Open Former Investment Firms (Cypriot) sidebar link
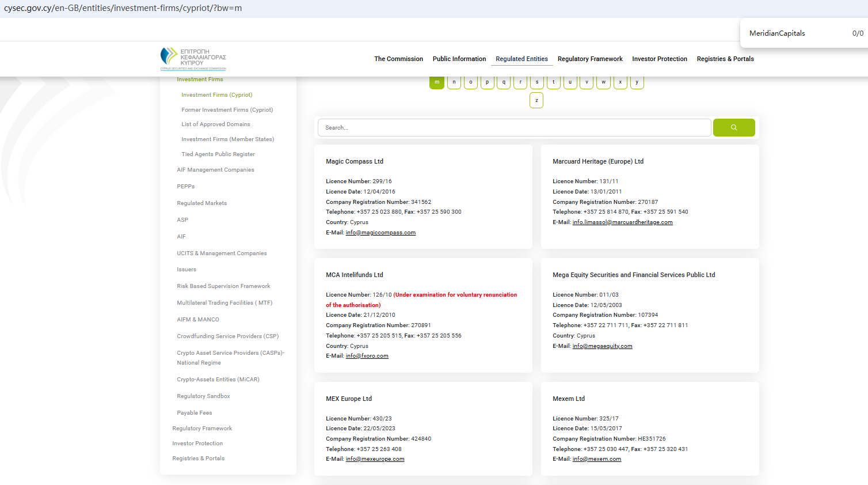This screenshot has width=868, height=485. [x=227, y=109]
